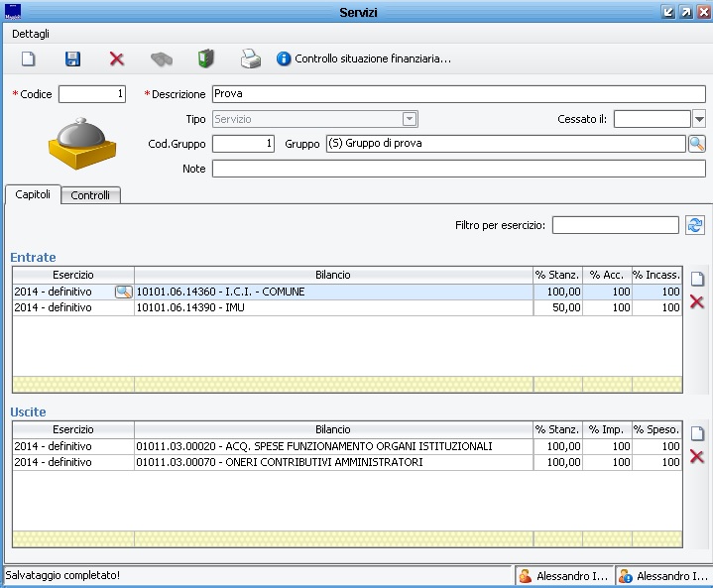Click the New document toolbar icon
Image resolution: width=713 pixels, height=588 pixels.
tap(29, 59)
